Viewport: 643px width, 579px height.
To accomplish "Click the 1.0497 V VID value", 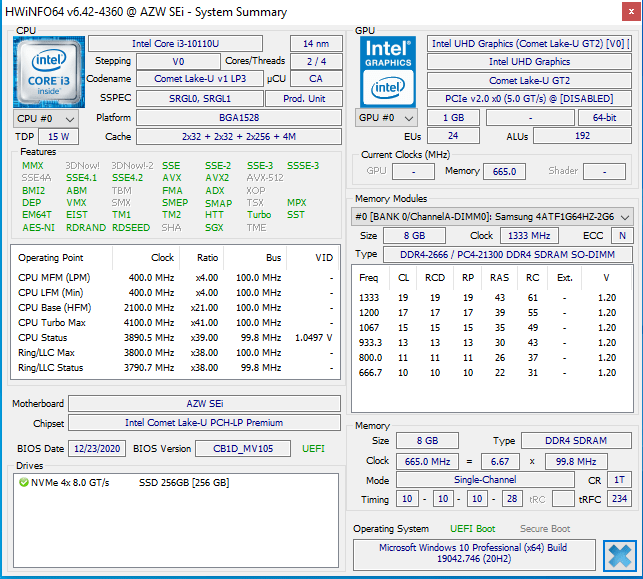I will [x=314, y=337].
